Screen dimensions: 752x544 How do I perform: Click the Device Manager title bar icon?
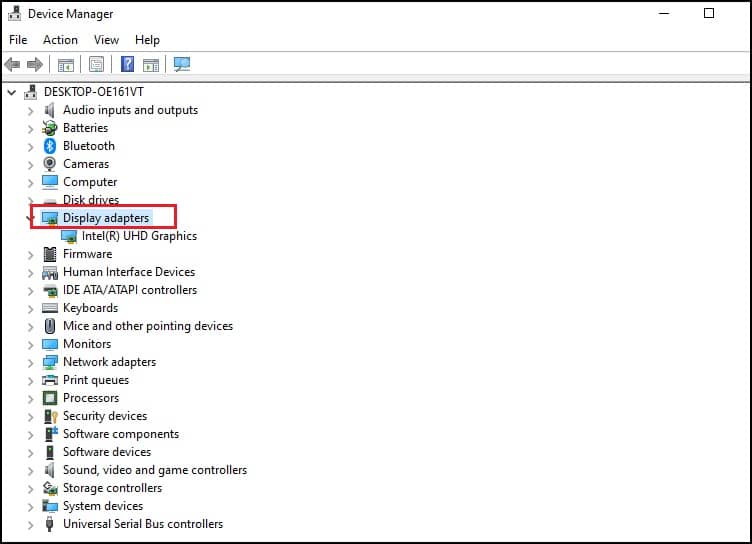point(14,13)
